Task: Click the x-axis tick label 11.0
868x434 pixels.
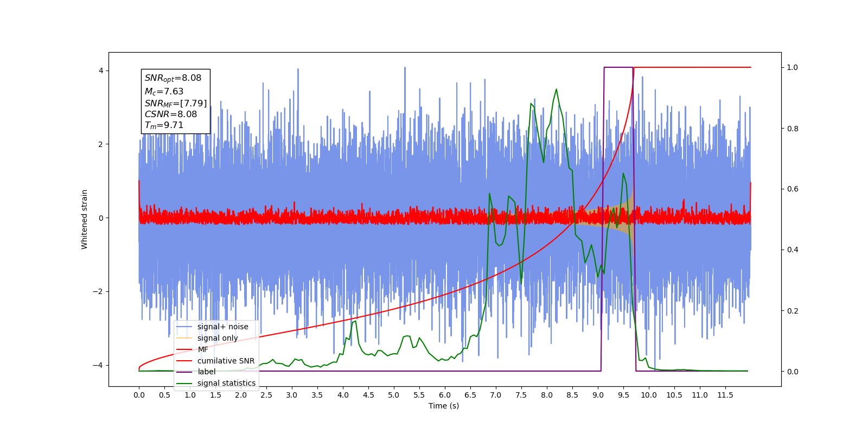Action: coord(700,395)
